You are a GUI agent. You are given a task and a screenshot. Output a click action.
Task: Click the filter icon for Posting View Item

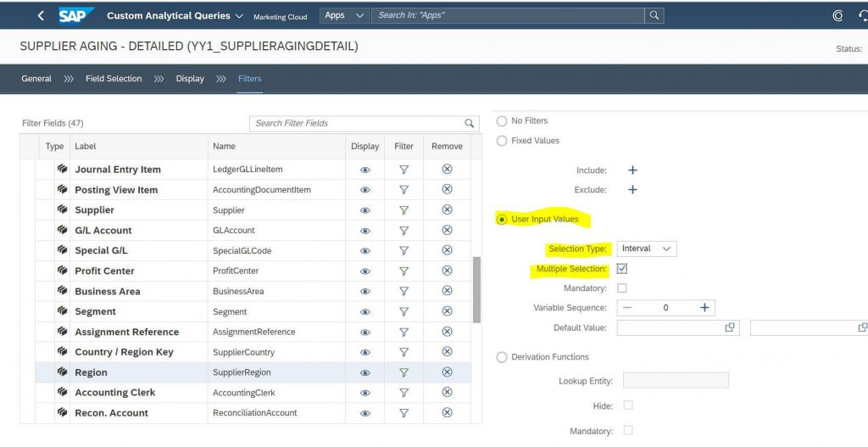404,189
